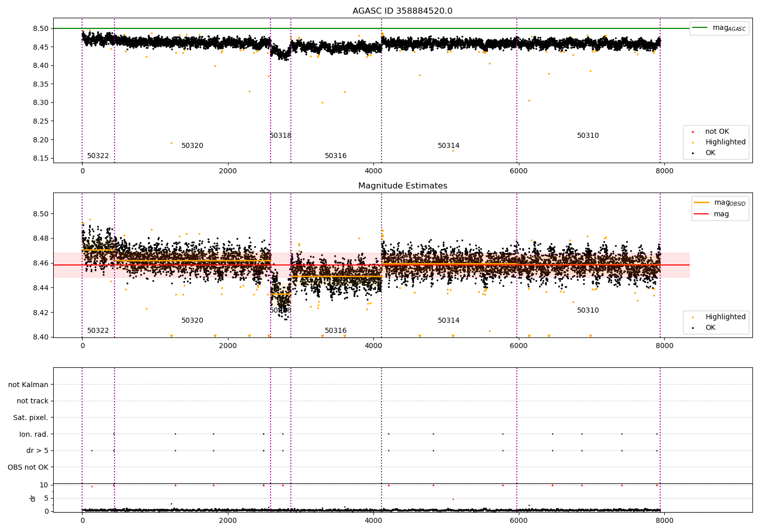Image resolution: width=760 pixels, height=532 pixels.
Task: Click the 'OBS not OK' axis label
Action: pos(28,468)
